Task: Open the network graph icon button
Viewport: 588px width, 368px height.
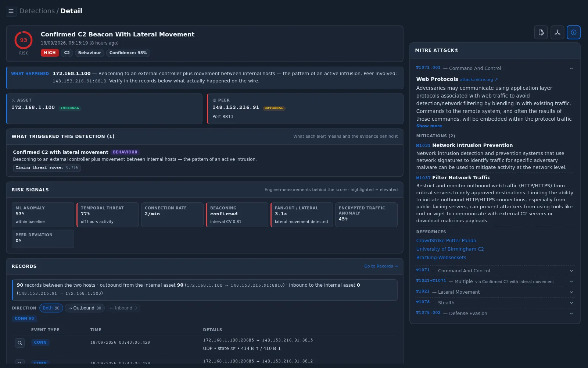Action: tap(557, 32)
